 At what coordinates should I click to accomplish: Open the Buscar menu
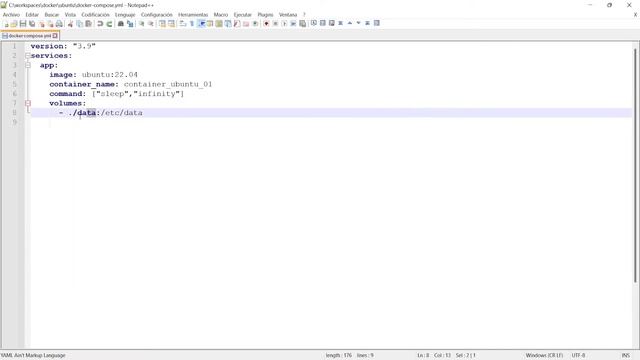click(51, 15)
